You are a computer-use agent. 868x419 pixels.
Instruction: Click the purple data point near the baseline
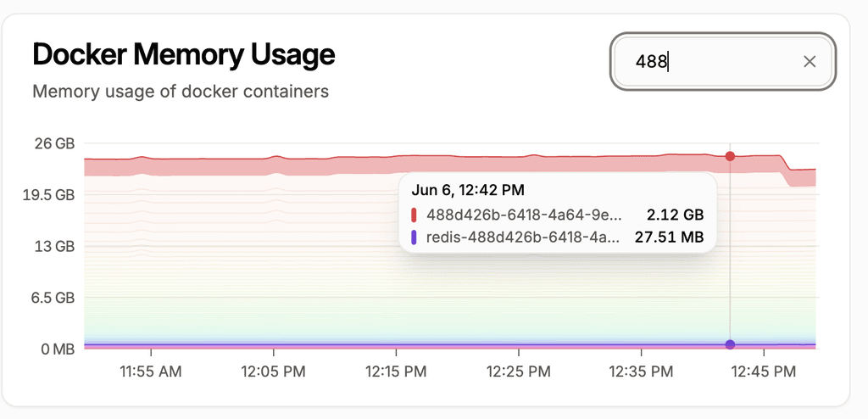[730, 344]
